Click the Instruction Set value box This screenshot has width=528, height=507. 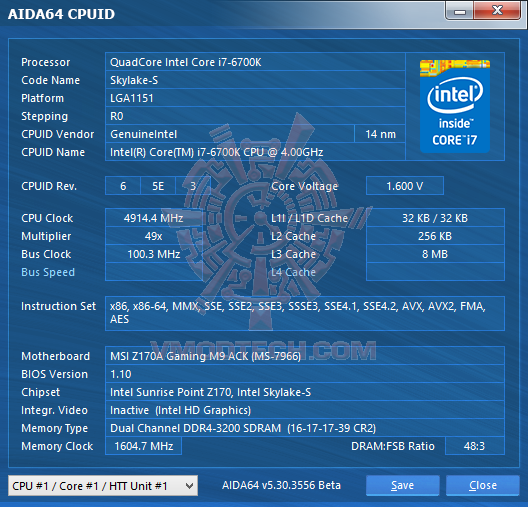305,313
